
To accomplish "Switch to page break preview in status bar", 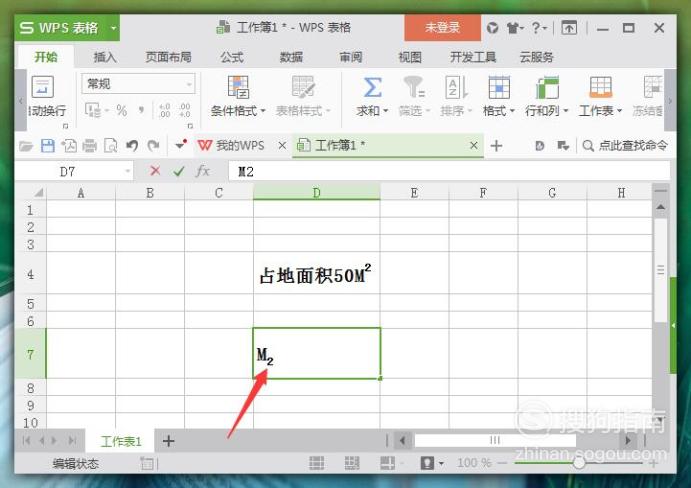I will (352, 463).
